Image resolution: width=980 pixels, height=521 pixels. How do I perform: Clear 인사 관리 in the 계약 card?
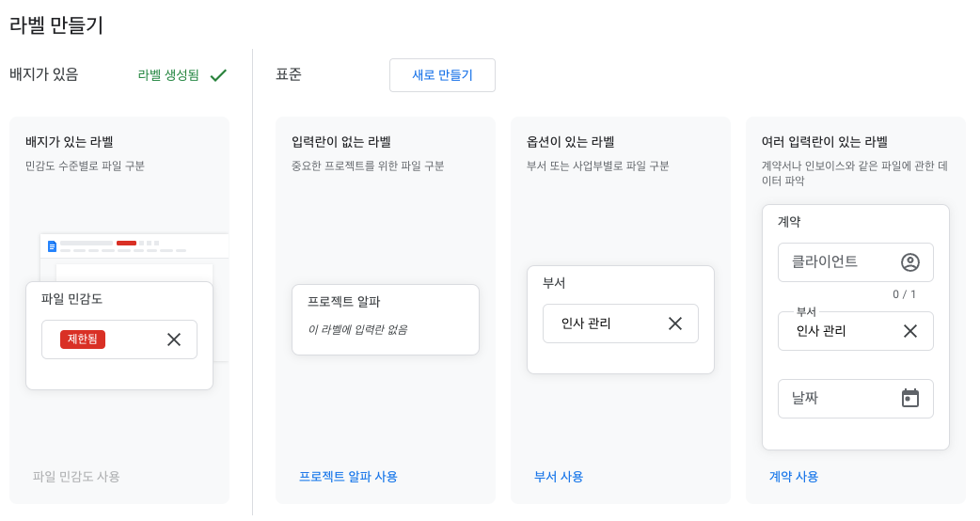click(910, 331)
